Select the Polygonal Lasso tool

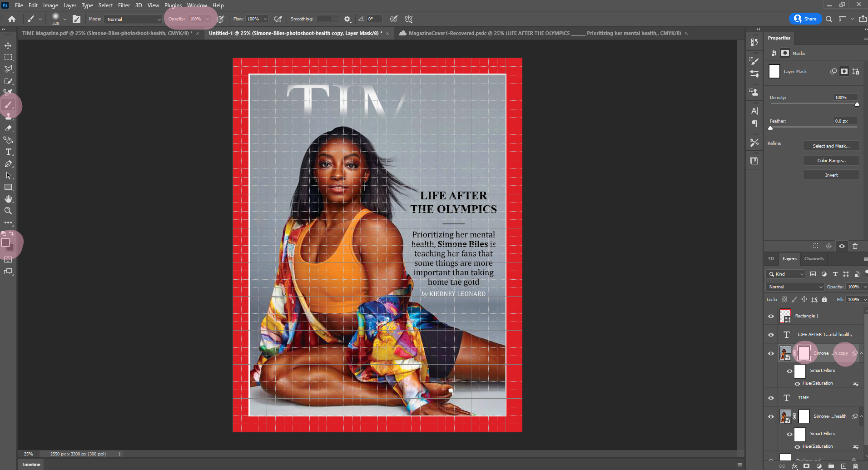[x=8, y=69]
